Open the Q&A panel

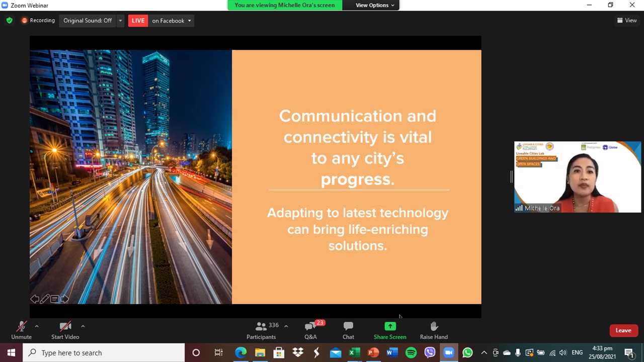[x=310, y=330]
